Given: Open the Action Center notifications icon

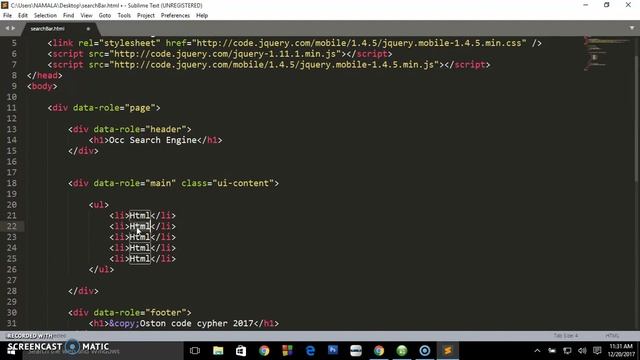Looking at the screenshot, I should tap(597, 351).
